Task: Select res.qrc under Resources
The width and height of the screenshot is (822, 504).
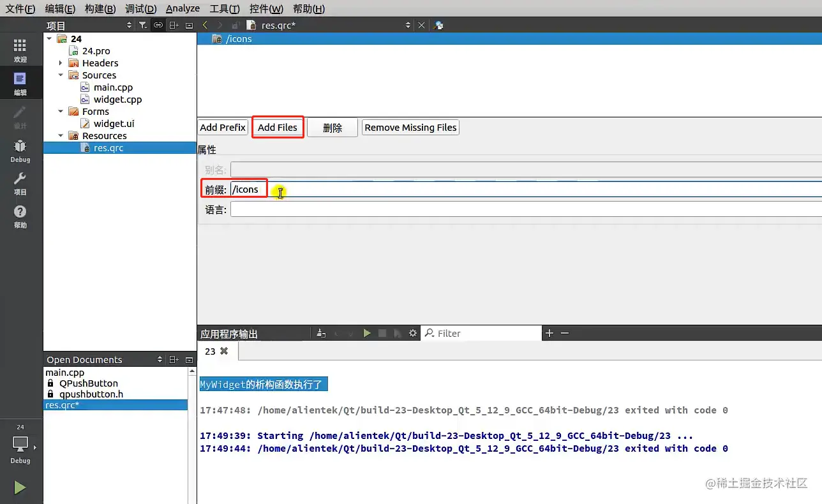Action: pos(120,148)
